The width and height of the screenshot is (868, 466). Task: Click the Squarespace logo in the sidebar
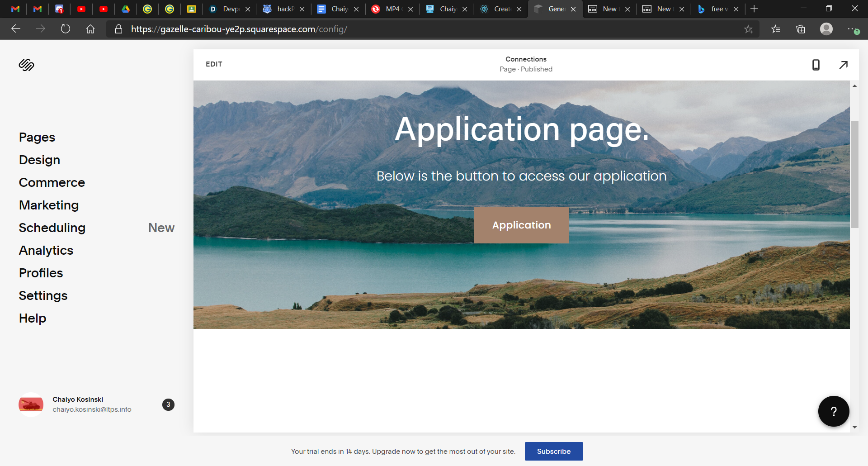pyautogui.click(x=27, y=65)
